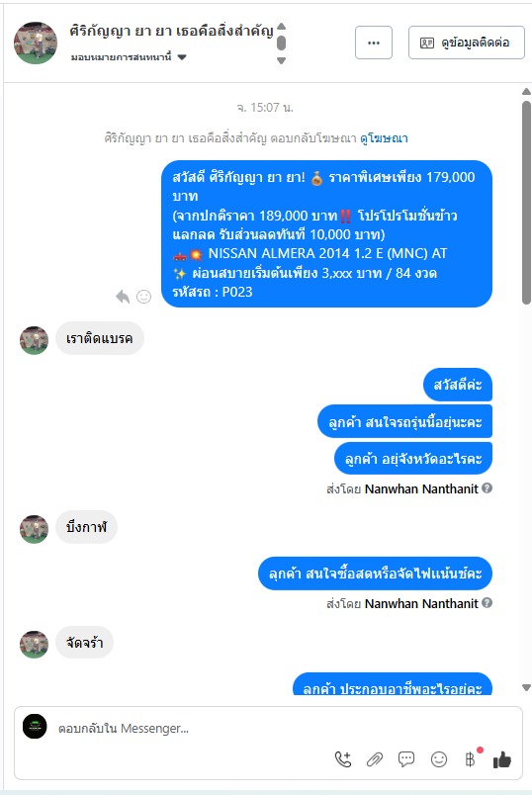Click the chat scroll down arrow
Screen dimensions: 532x795
(x=526, y=688)
